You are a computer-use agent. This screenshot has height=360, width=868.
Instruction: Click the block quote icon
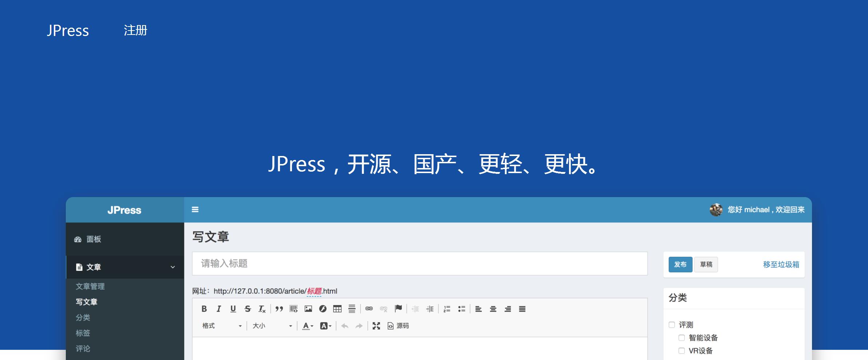click(279, 309)
